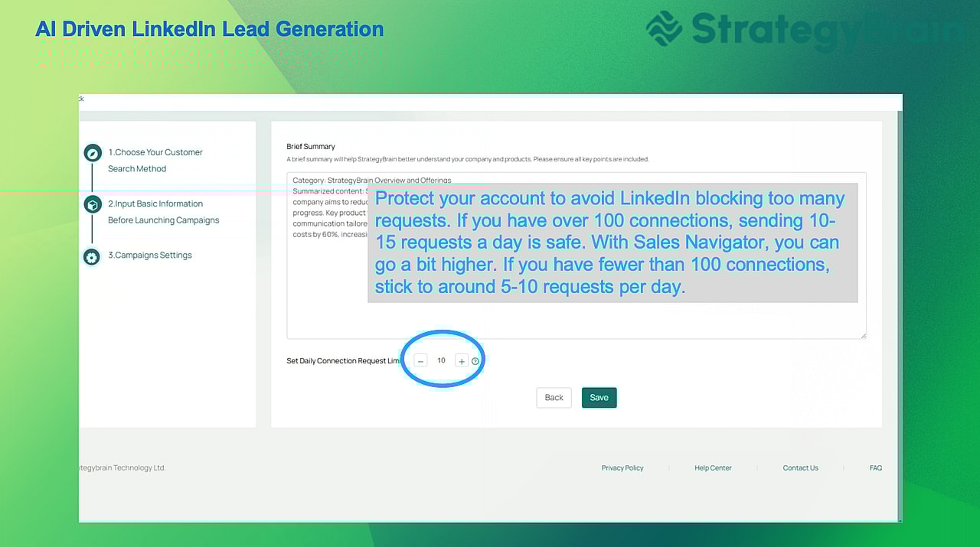This screenshot has width=980, height=547.
Task: Click the question mark help icon beside request limit
Action: [475, 360]
